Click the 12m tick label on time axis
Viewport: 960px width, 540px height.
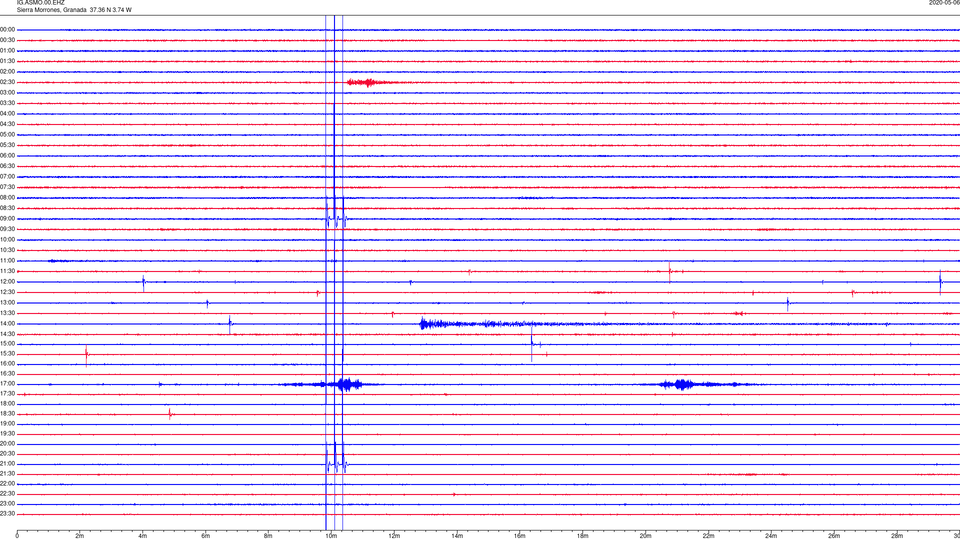tap(394, 536)
